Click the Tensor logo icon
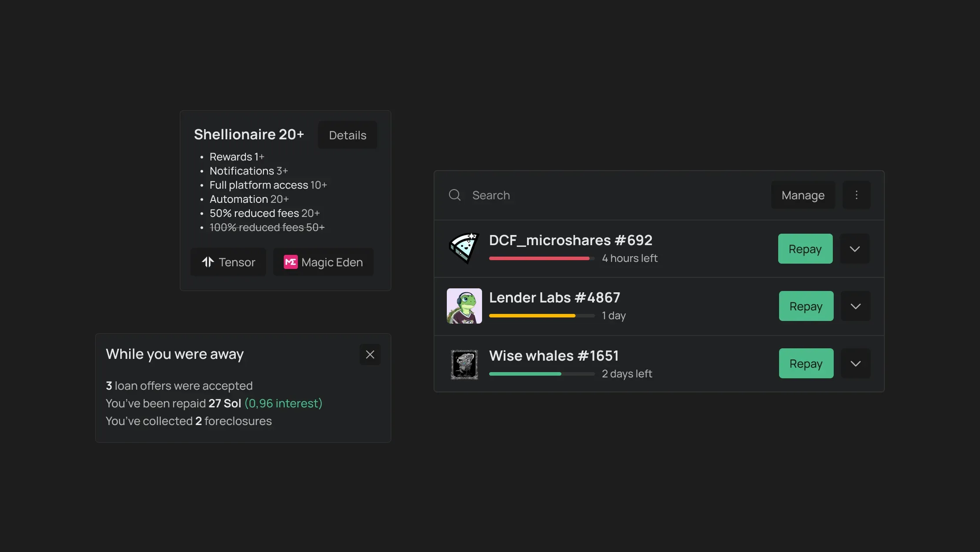This screenshot has height=552, width=980. tap(208, 262)
